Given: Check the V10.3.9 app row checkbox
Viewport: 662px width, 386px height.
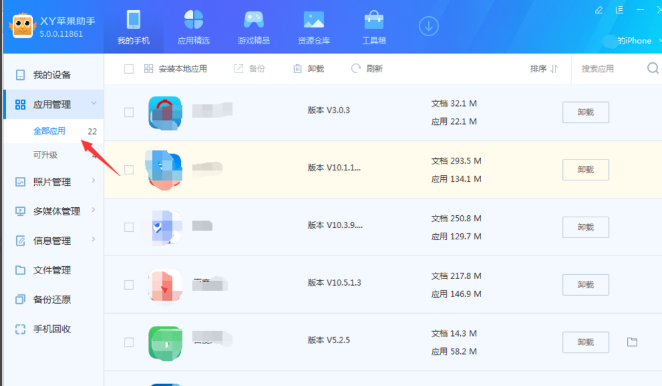Looking at the screenshot, I should [x=129, y=227].
